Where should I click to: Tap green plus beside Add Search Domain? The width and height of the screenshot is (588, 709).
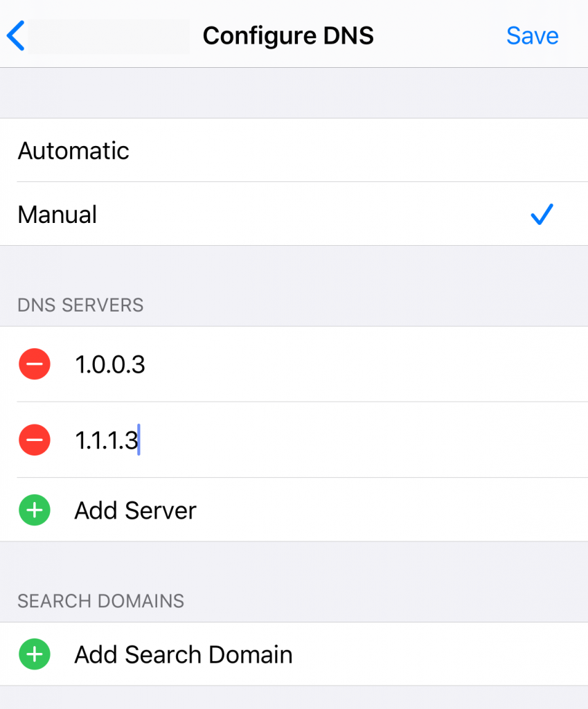click(35, 654)
